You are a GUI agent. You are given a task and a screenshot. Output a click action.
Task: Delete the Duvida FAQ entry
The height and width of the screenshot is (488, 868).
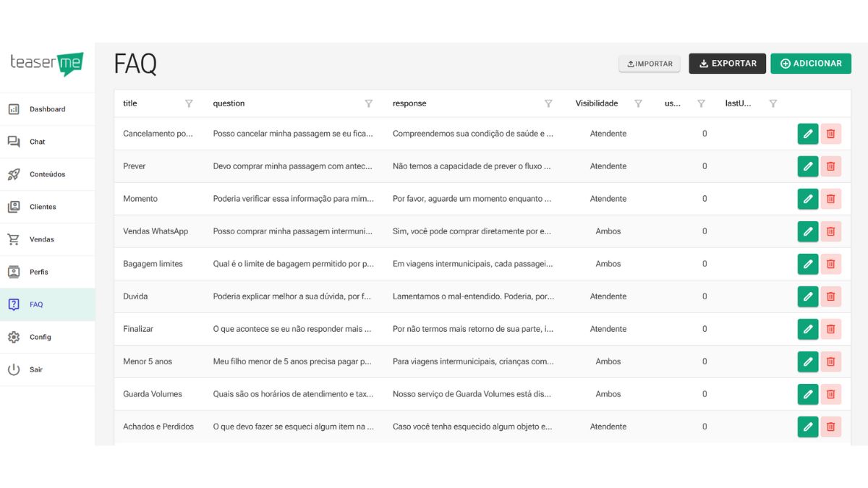tap(831, 296)
